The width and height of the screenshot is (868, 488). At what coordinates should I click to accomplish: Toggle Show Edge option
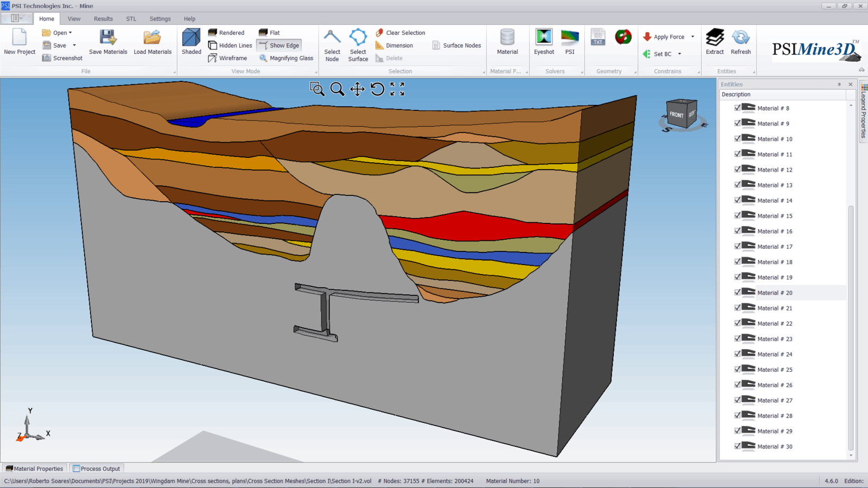(279, 45)
